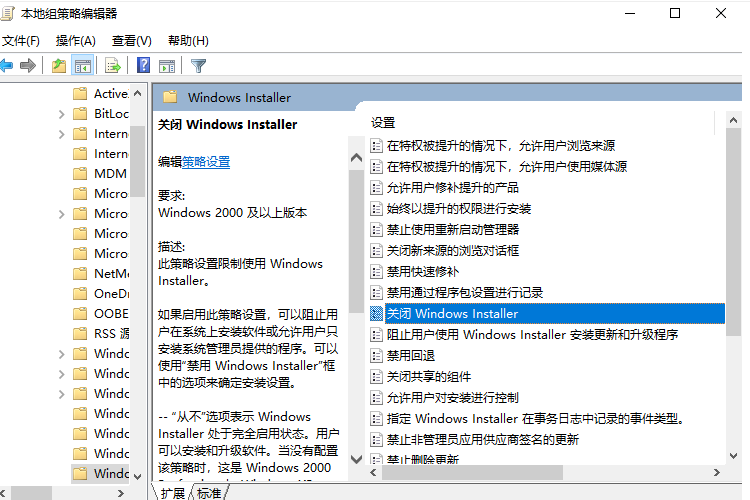Click vertical scrollbar thumb of settings list
The height and width of the screenshot is (500, 750).
coord(733,232)
